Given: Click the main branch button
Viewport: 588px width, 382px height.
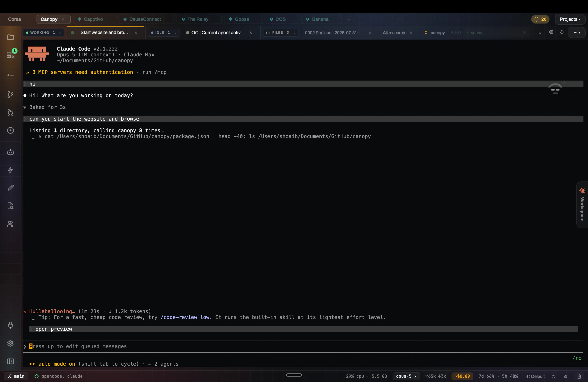Looking at the screenshot, I should pyautogui.click(x=16, y=376).
